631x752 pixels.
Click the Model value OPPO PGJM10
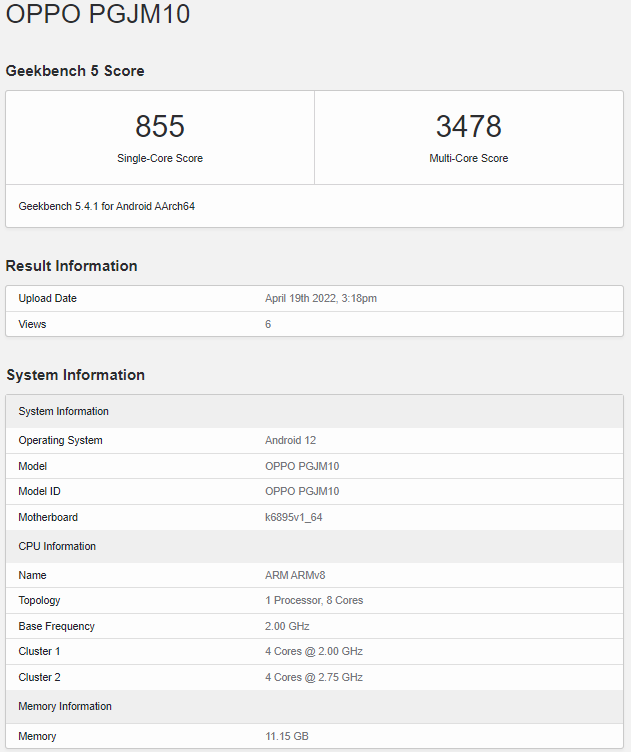tap(302, 466)
